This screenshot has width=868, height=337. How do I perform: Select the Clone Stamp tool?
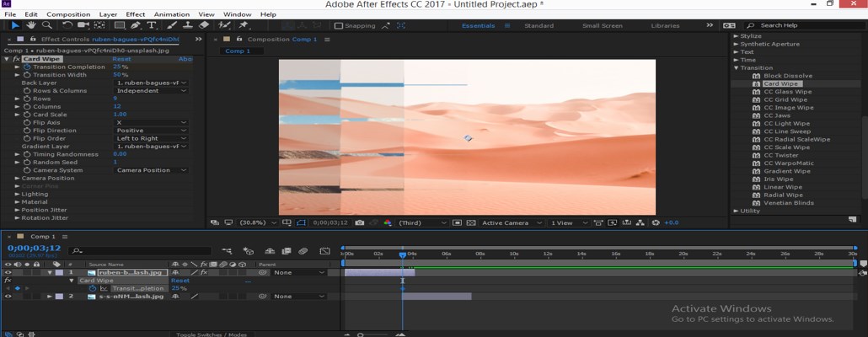click(188, 25)
